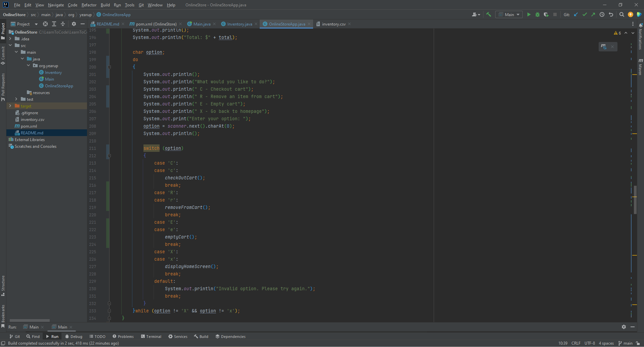The image size is (644, 347).
Task: Toggle the Pull Requests side panel
Action: pyautogui.click(x=3, y=87)
